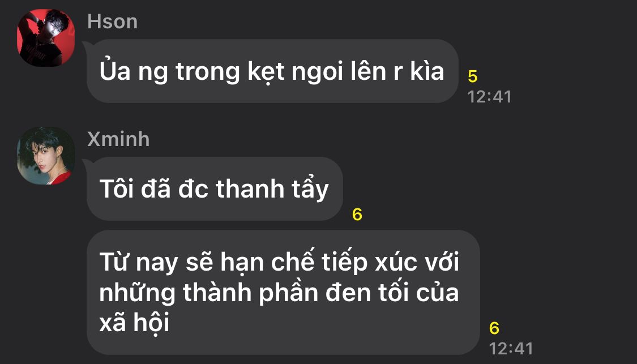The image size is (637, 364).
Task: Click read count 6 beside the "xã hội" message
Action: [x=494, y=328]
